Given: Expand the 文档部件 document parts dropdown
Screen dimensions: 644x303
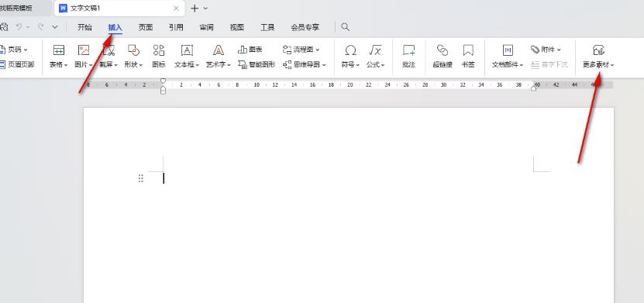Looking at the screenshot, I should click(x=522, y=65).
